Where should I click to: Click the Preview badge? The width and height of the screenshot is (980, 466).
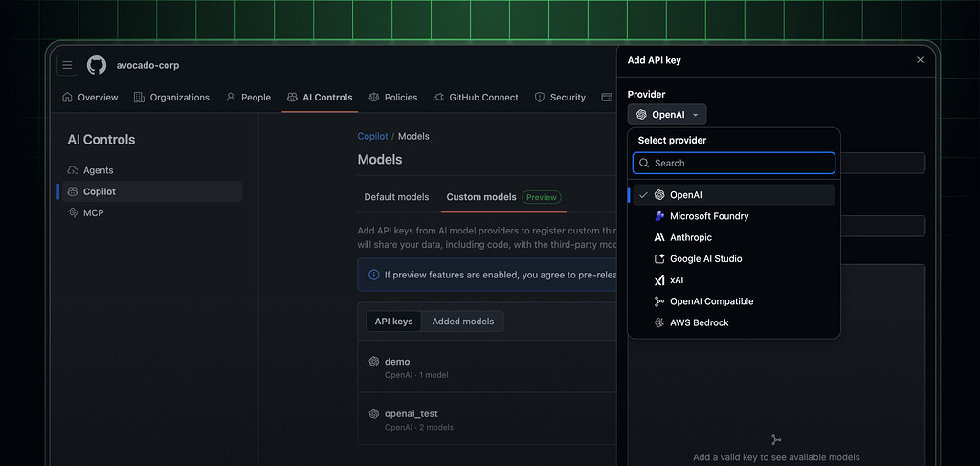[542, 197]
